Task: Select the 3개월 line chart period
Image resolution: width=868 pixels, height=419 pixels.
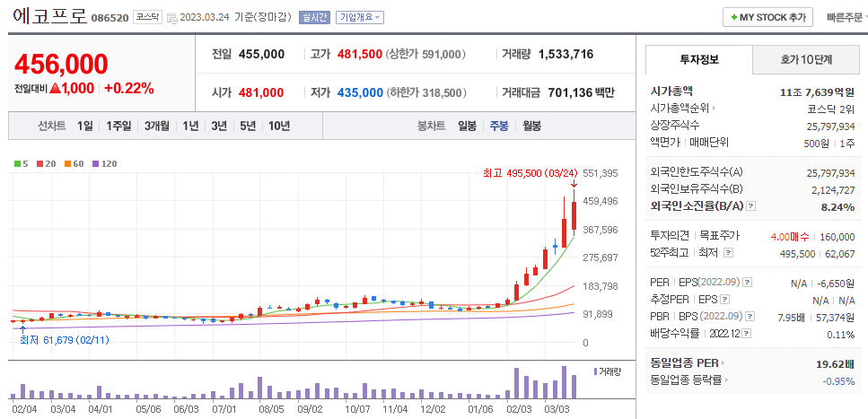Action: point(157,126)
